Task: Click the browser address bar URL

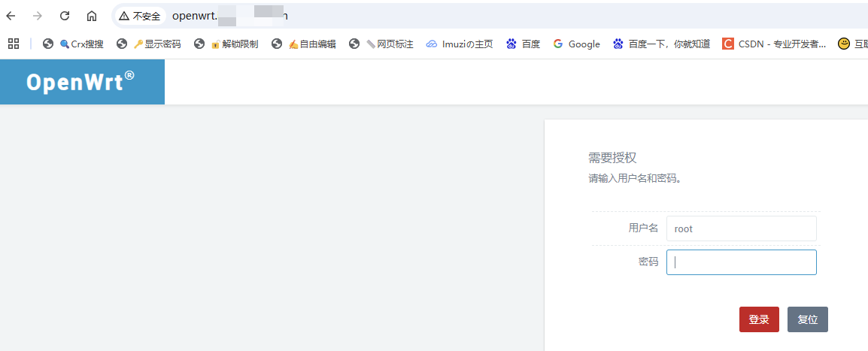Action: (229, 16)
